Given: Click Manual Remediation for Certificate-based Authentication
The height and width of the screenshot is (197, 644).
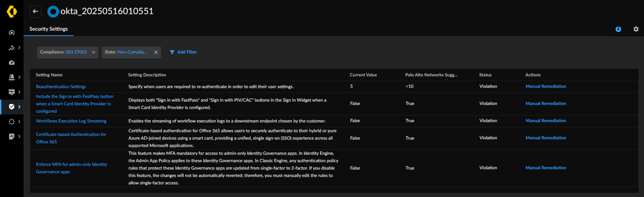Looking at the screenshot, I should (546, 138).
